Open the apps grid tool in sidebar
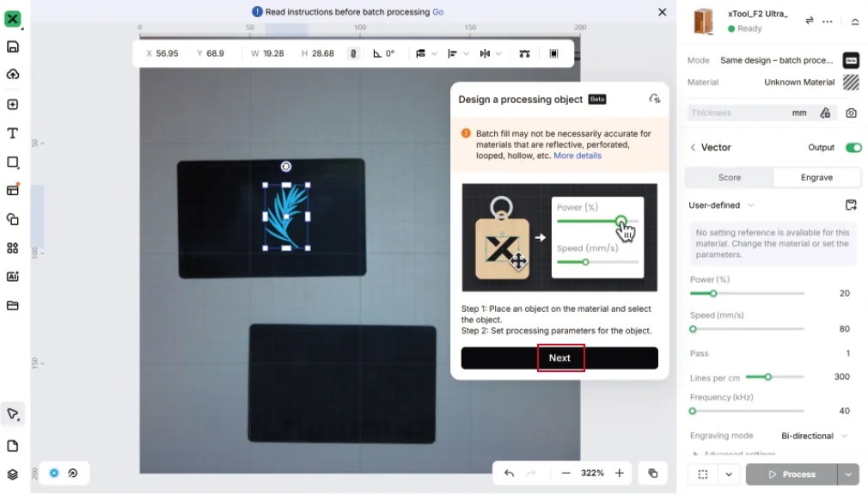868x495 pixels. tap(12, 248)
